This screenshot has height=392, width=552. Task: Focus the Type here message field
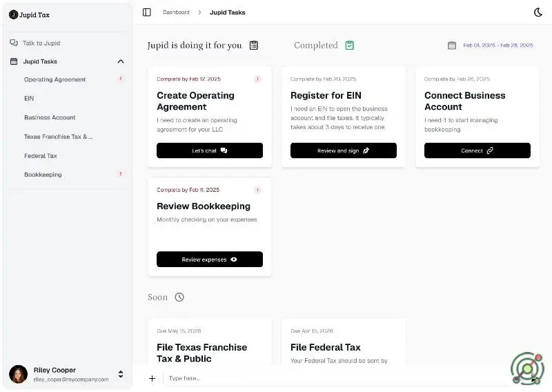click(x=331, y=378)
